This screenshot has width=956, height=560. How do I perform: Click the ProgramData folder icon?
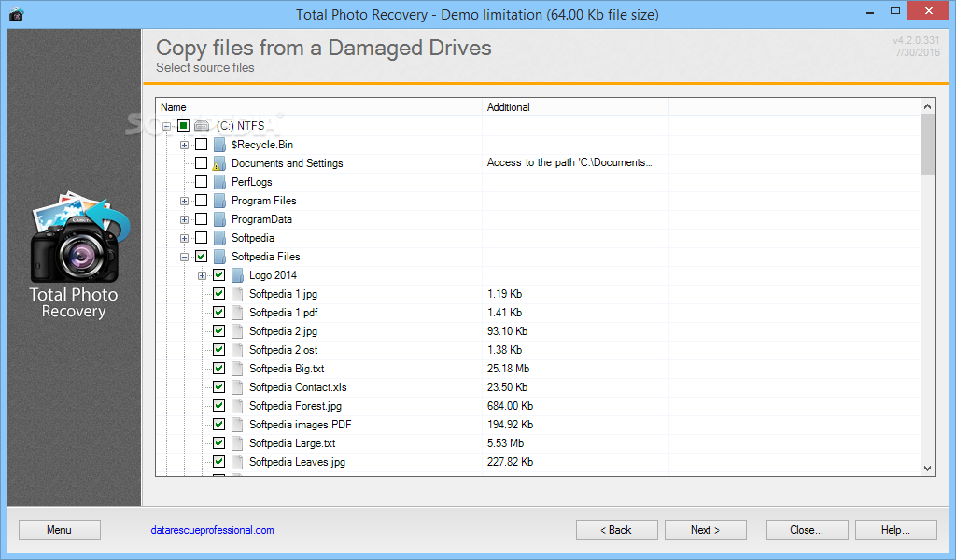point(219,219)
